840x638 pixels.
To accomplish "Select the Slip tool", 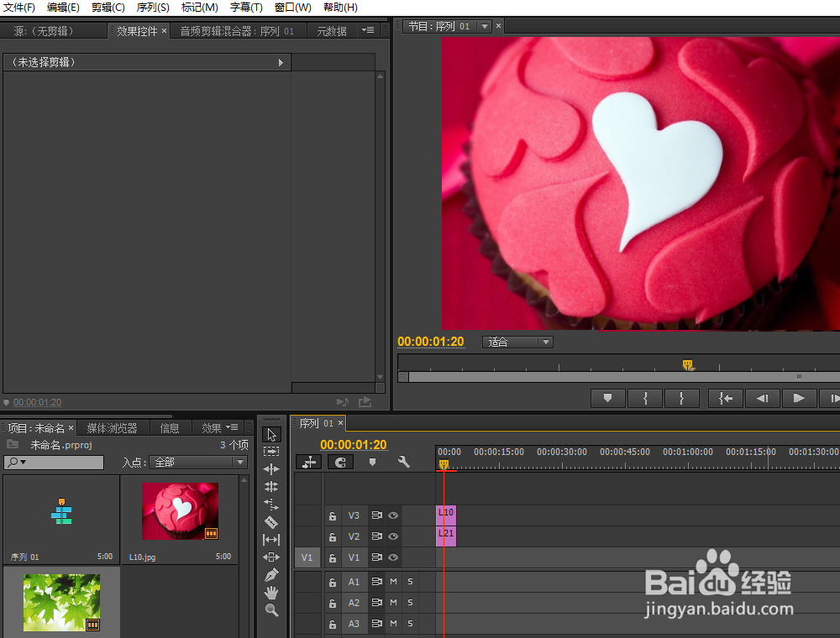I will tap(271, 540).
